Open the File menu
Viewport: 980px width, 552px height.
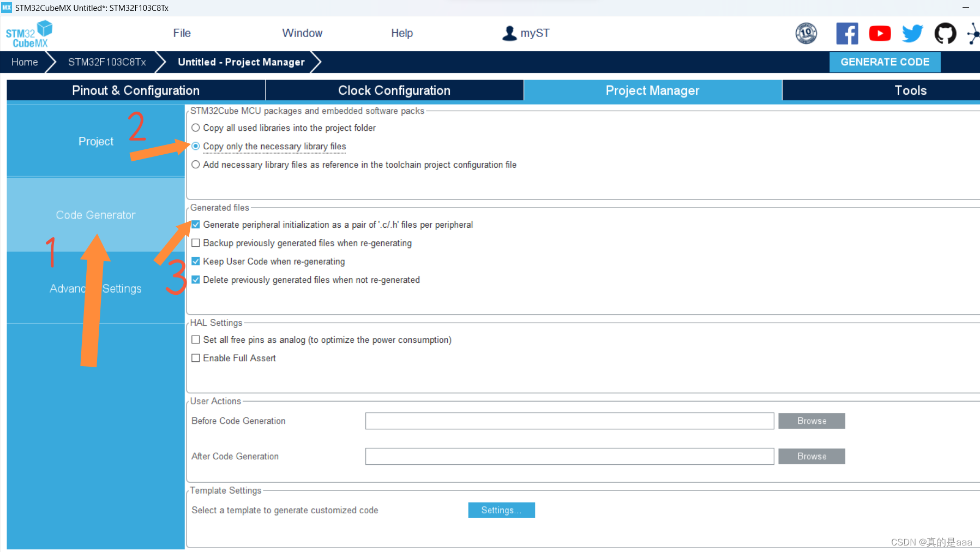pos(182,33)
